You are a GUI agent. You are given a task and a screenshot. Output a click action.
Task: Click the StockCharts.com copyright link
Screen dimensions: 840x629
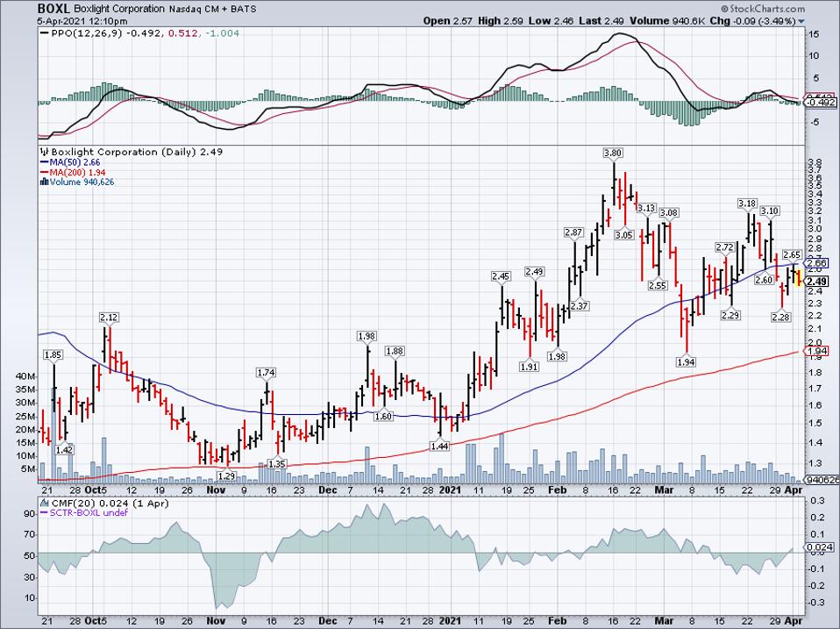pyautogui.click(x=763, y=9)
